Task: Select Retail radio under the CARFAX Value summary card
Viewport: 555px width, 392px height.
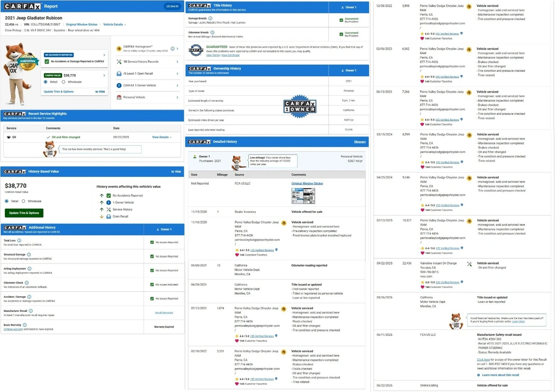Action: [46, 82]
